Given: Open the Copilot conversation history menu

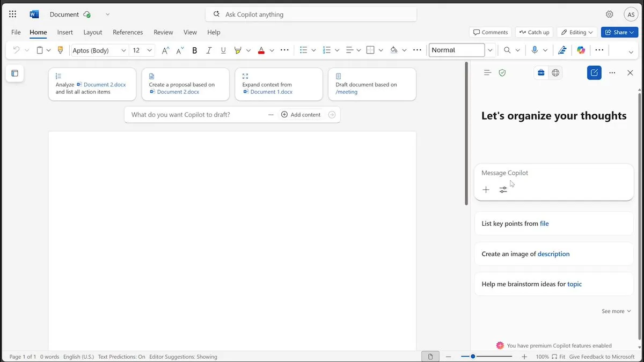Looking at the screenshot, I should coord(487,72).
